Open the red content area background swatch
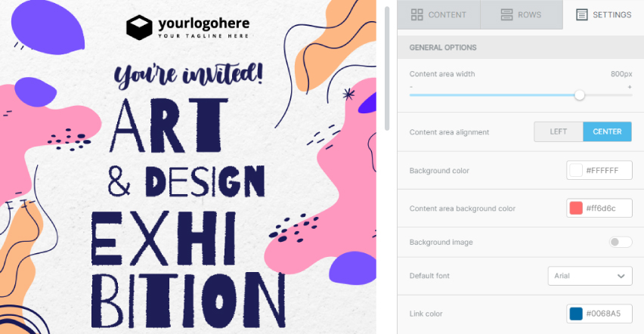 pyautogui.click(x=576, y=209)
